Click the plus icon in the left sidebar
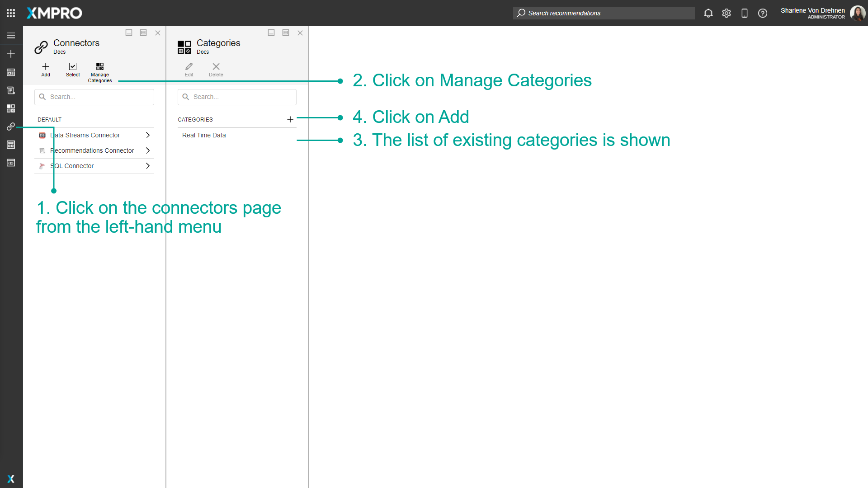 pos(11,54)
